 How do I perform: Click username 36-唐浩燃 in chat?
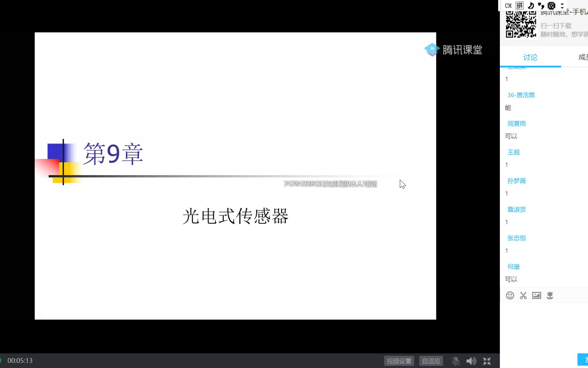pyautogui.click(x=521, y=95)
